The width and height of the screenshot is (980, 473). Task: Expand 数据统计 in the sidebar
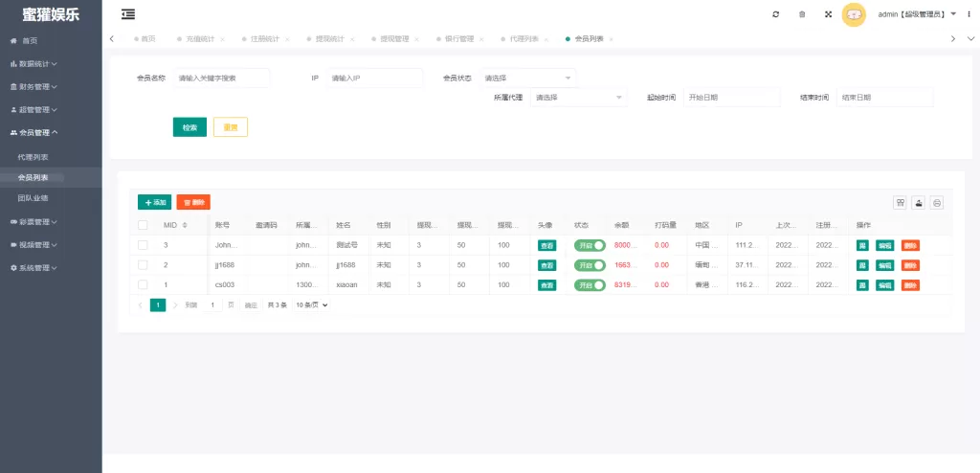33,64
